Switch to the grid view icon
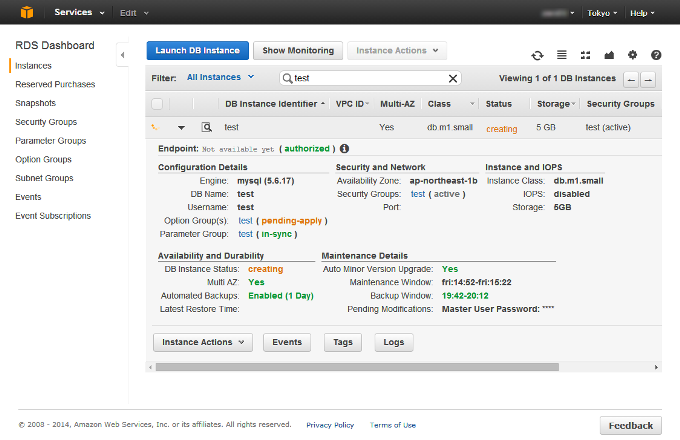 pyautogui.click(x=585, y=55)
